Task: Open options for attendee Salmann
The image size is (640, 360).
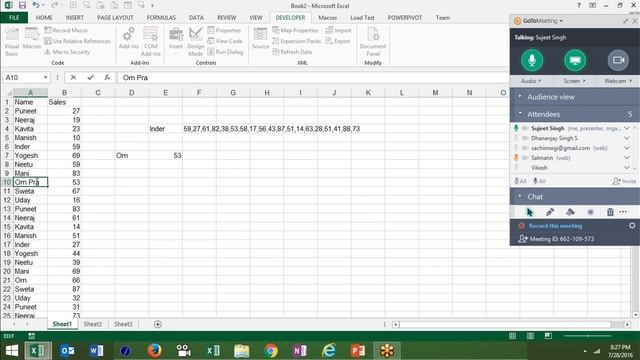Action: (x=627, y=158)
